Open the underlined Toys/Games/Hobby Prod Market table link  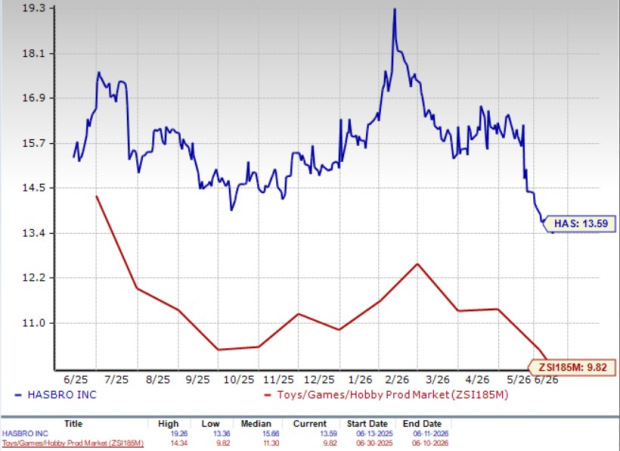[73, 443]
